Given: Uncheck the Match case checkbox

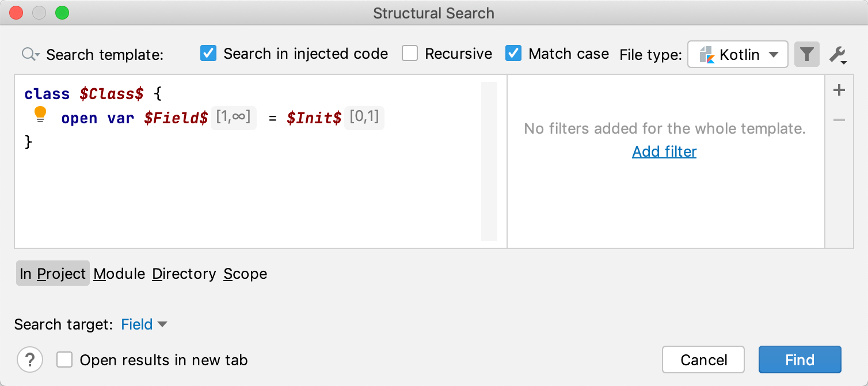Looking at the screenshot, I should point(513,54).
